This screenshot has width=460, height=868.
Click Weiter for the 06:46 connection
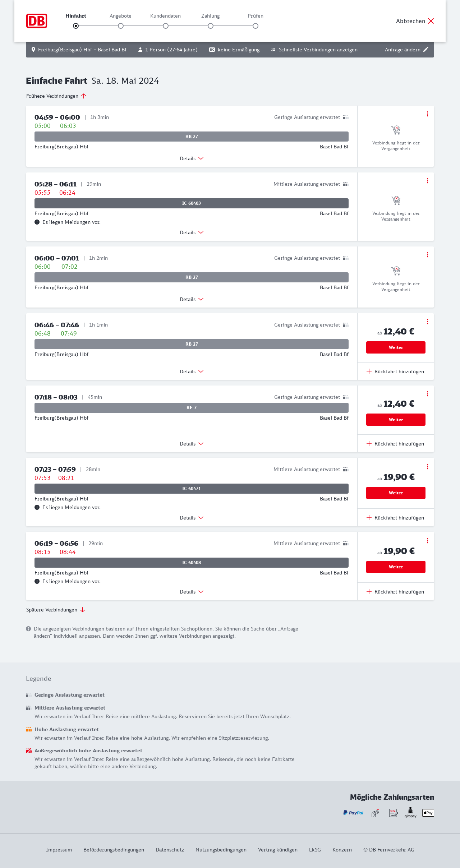(396, 347)
